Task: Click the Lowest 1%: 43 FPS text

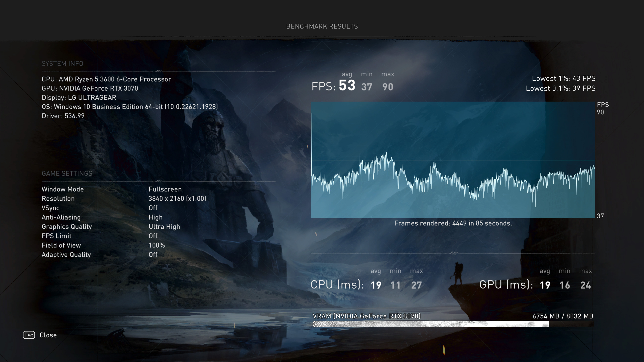Action: coord(564,78)
